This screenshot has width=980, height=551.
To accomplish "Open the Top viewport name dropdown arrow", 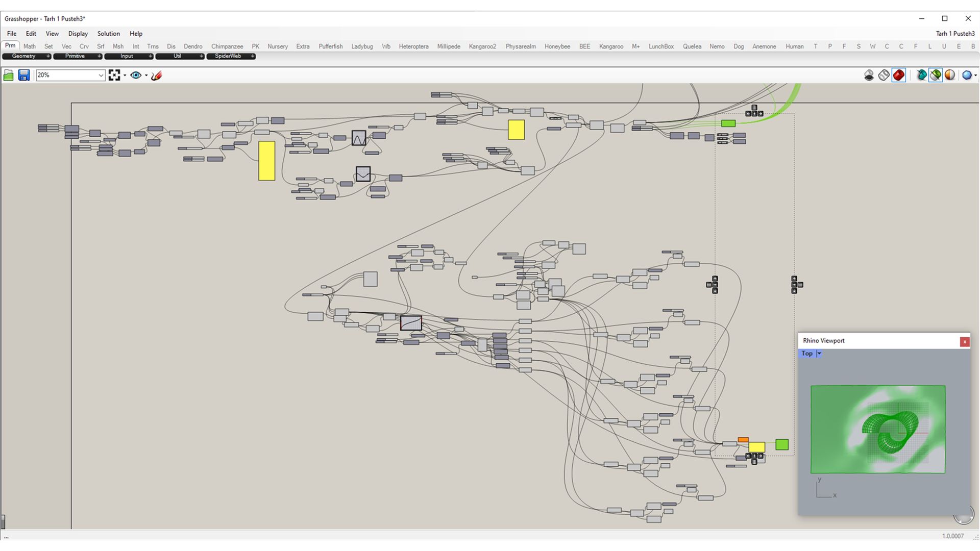I will click(x=819, y=354).
